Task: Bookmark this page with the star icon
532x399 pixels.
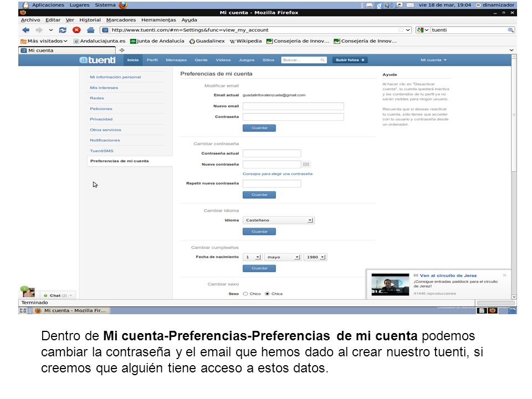Action: tap(401, 30)
